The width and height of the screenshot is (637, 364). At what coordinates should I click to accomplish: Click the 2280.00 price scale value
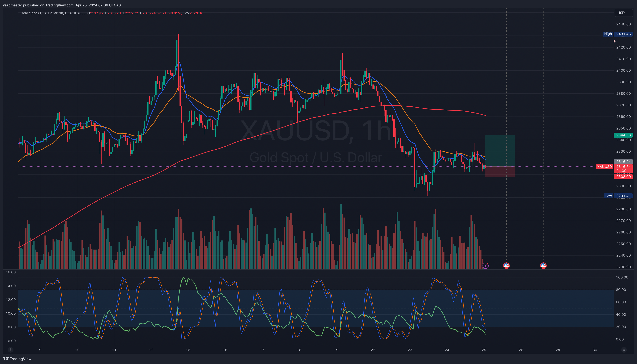click(623, 209)
